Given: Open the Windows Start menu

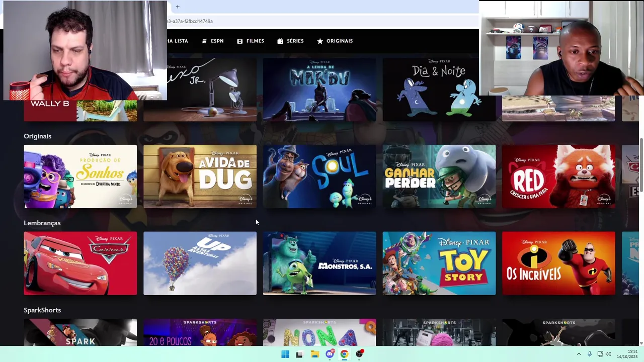Looking at the screenshot, I should pos(285,354).
